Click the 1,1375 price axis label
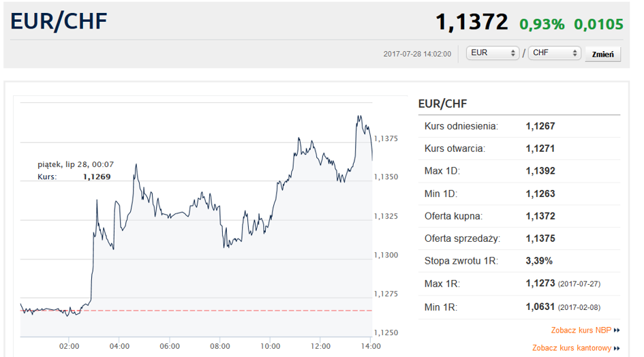The height and width of the screenshot is (357, 644). pos(386,139)
